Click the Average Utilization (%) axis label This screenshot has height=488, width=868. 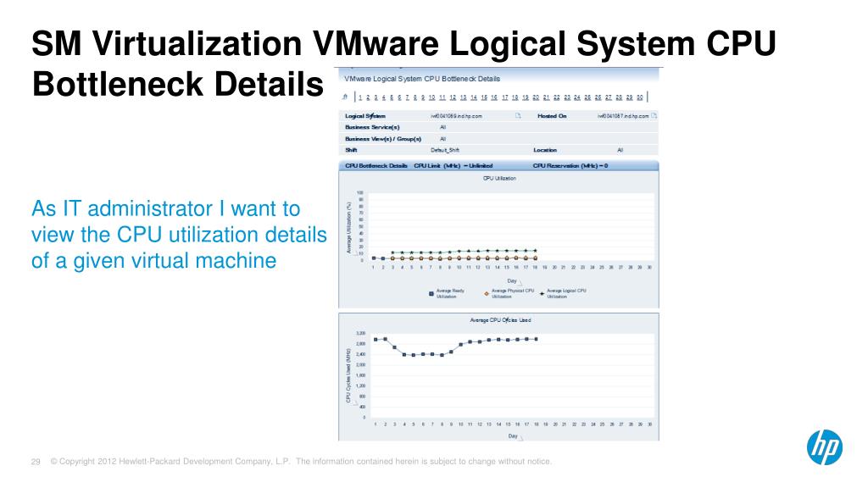(348, 227)
